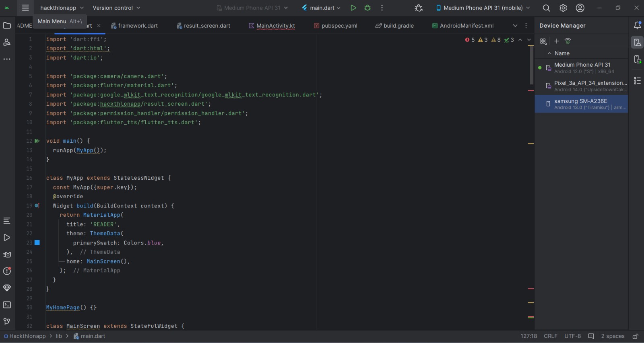Select samsung SM-A236E device row
Image resolution: width=644 pixels, height=343 pixels.
[581, 104]
